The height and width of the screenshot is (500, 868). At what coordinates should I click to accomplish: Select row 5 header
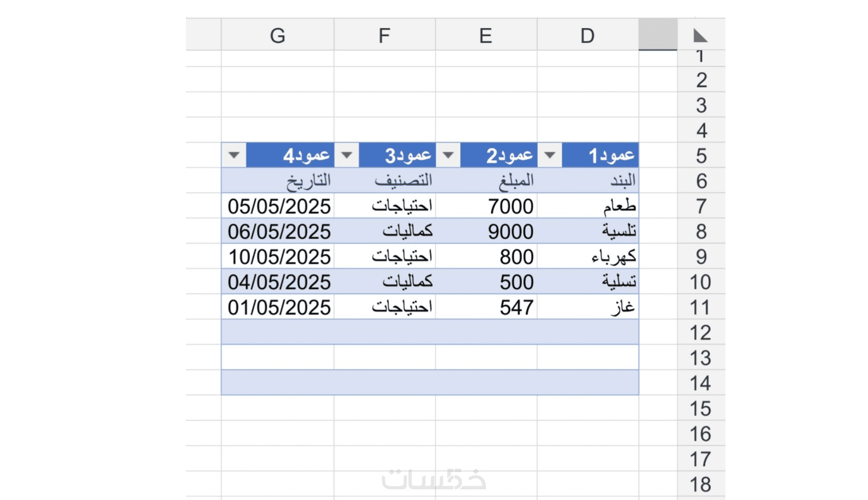click(701, 156)
